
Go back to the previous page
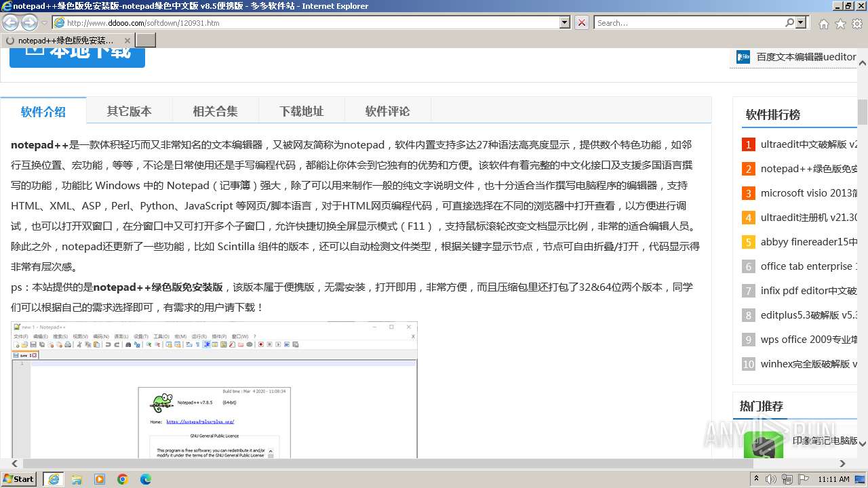click(11, 22)
